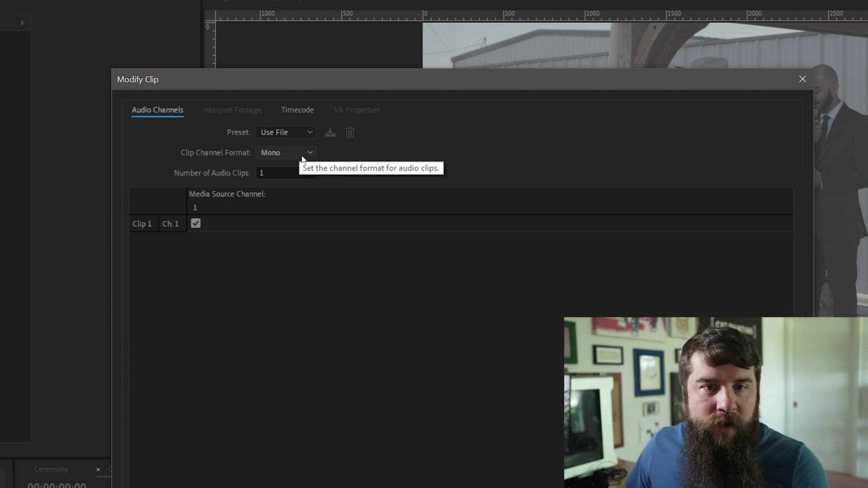Select the Ceremony sequence tab
The height and width of the screenshot is (488, 868).
(x=51, y=469)
